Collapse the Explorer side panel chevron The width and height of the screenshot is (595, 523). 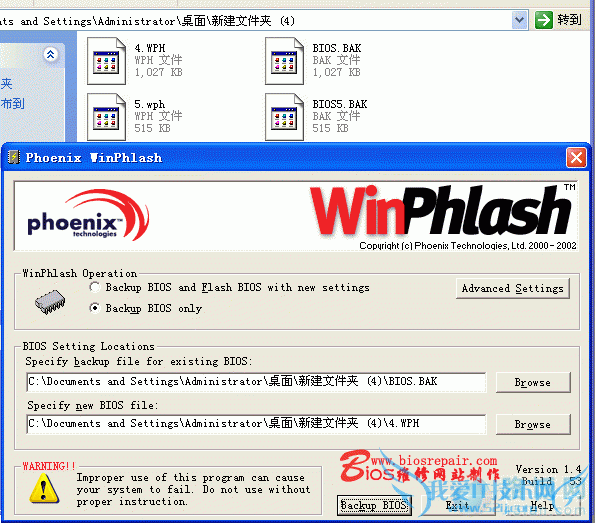50,54
